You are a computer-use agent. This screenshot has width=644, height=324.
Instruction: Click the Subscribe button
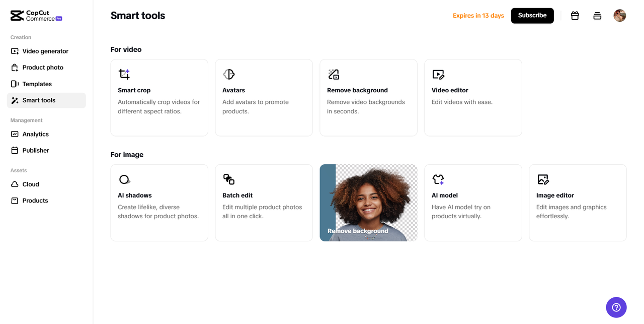point(532,16)
